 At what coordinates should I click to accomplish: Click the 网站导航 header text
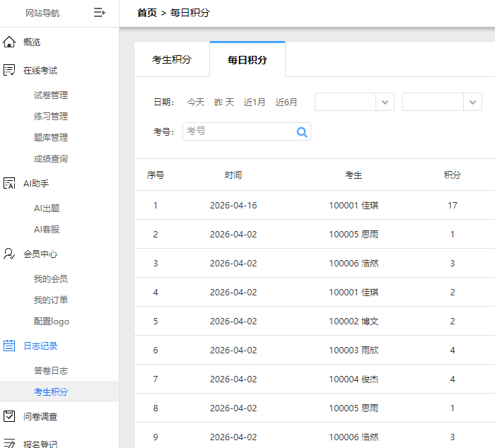click(42, 13)
